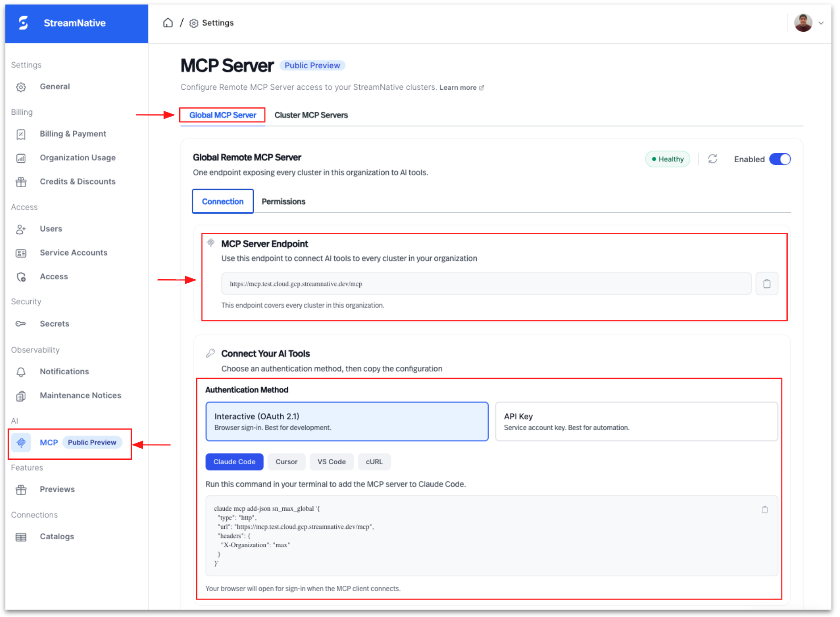The height and width of the screenshot is (617, 840).
Task: Click the Credits & Discounts gift icon
Action: pos(21,182)
